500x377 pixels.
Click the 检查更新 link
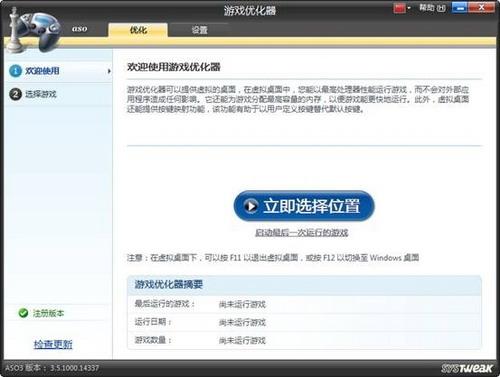(x=53, y=344)
